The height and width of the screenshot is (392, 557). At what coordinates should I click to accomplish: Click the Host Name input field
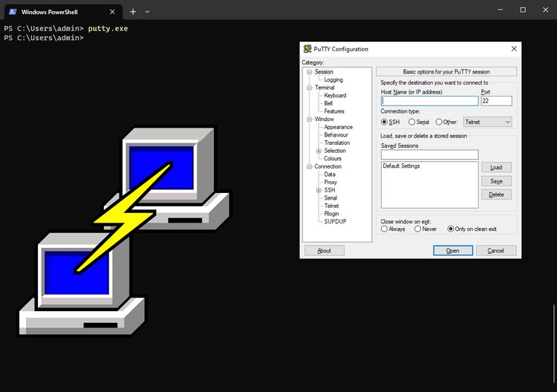(429, 101)
